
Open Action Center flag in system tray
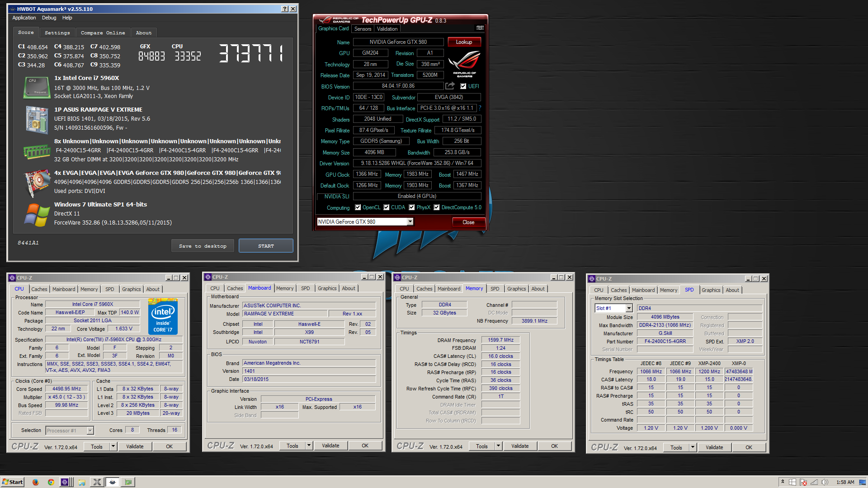(x=803, y=482)
